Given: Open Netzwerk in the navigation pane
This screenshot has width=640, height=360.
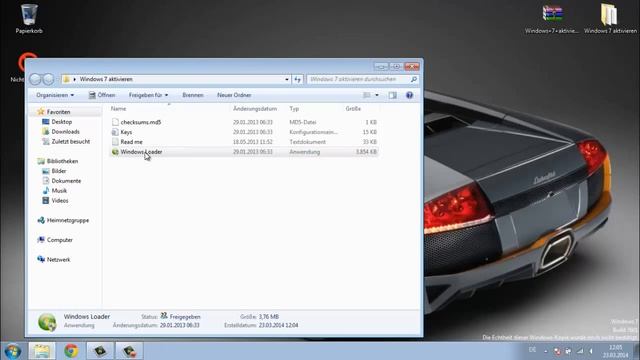Looking at the screenshot, I should point(58,259).
